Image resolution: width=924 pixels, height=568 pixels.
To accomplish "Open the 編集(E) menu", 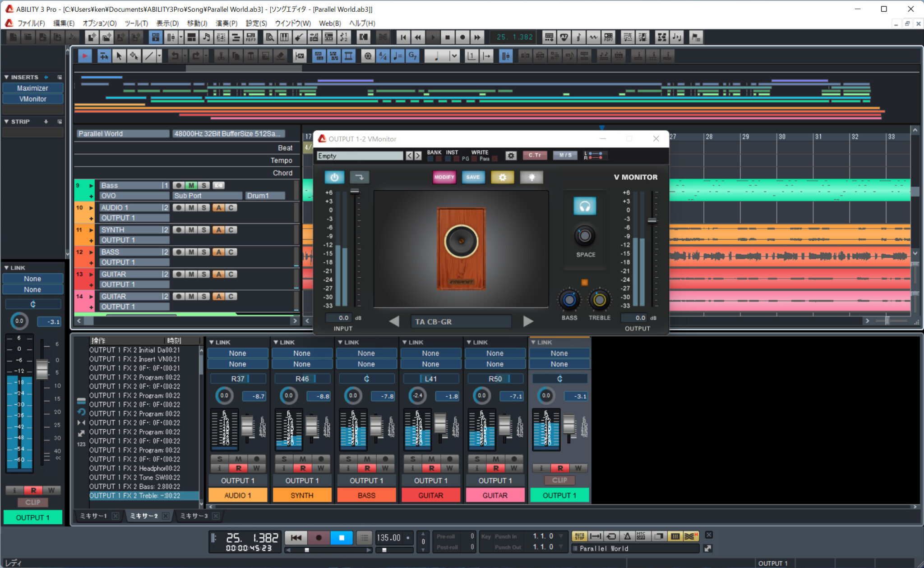I will [64, 23].
